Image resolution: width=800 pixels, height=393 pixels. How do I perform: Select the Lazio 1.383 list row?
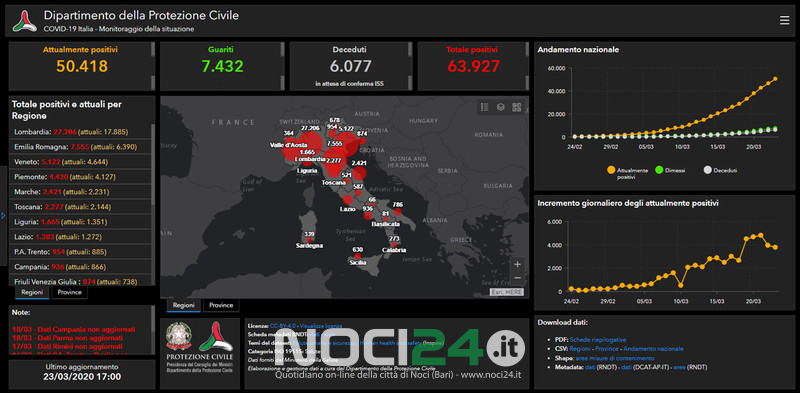pos(80,237)
